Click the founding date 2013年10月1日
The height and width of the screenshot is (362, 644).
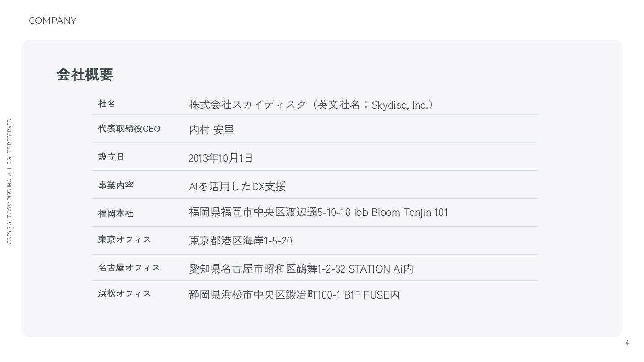tap(220, 158)
